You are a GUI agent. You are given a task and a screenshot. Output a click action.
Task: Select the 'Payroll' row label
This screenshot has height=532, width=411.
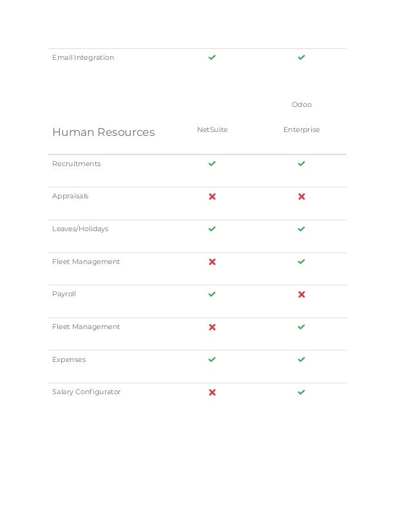pos(64,294)
